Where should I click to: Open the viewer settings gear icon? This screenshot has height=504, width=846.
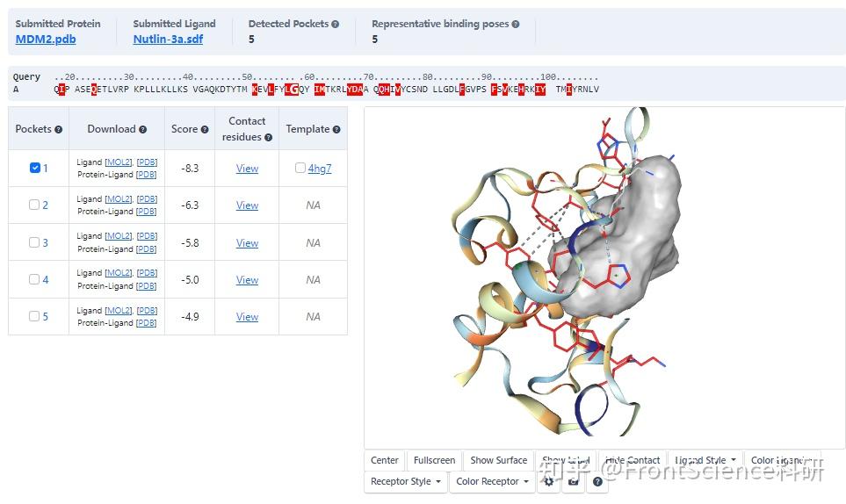(x=549, y=481)
